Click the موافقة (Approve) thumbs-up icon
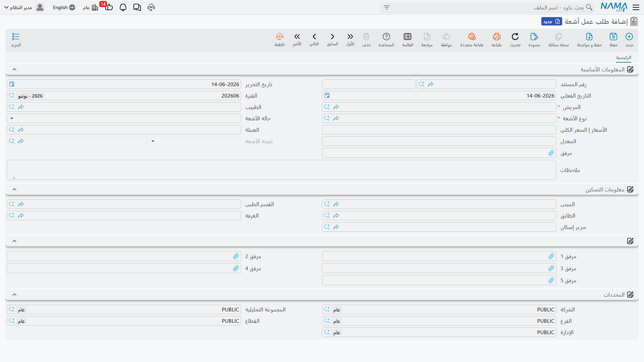Image resolution: width=644 pixels, height=362 pixels. (446, 37)
